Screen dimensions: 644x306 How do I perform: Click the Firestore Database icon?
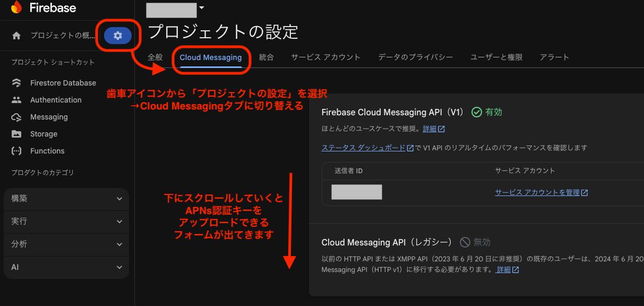[x=16, y=83]
